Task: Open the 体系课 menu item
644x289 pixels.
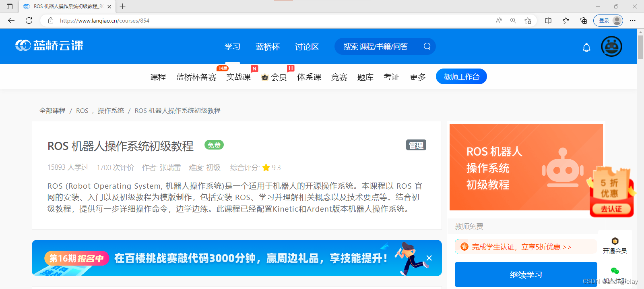Action: 309,77
